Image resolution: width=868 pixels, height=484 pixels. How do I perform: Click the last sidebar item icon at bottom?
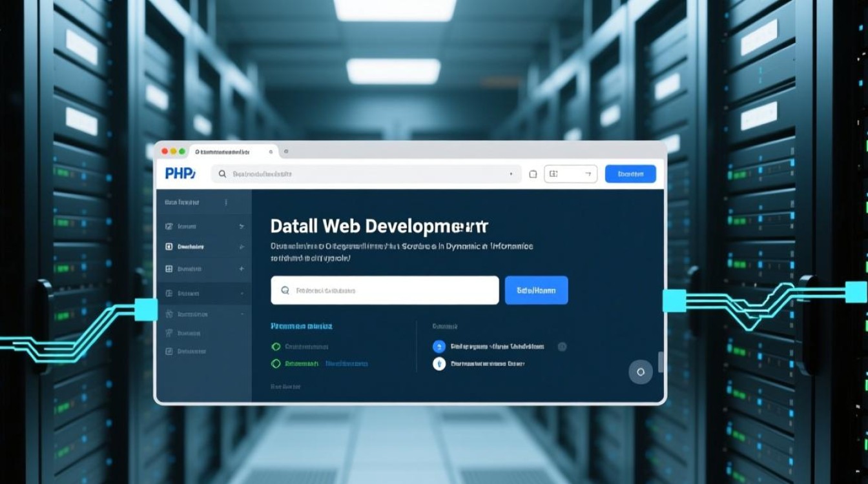coord(169,352)
